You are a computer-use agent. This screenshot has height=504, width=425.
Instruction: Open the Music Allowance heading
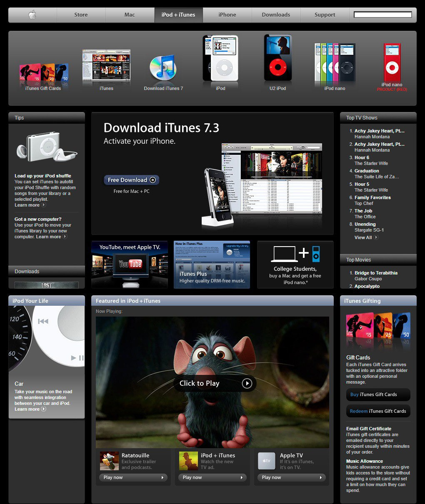tap(365, 461)
